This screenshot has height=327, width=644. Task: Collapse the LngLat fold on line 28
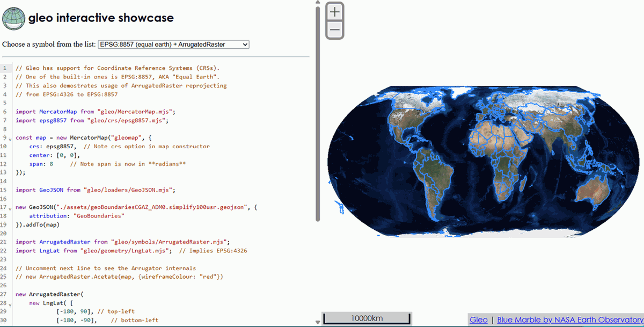click(x=9, y=305)
